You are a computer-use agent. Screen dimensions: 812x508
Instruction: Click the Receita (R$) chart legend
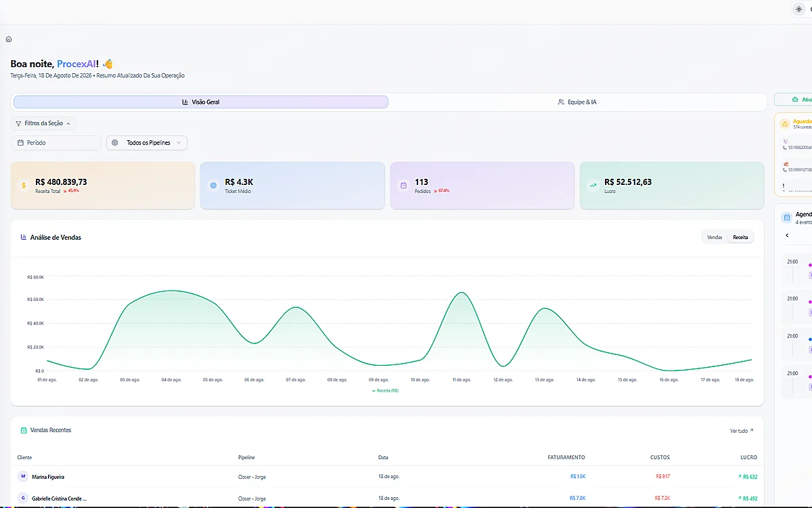coord(385,391)
